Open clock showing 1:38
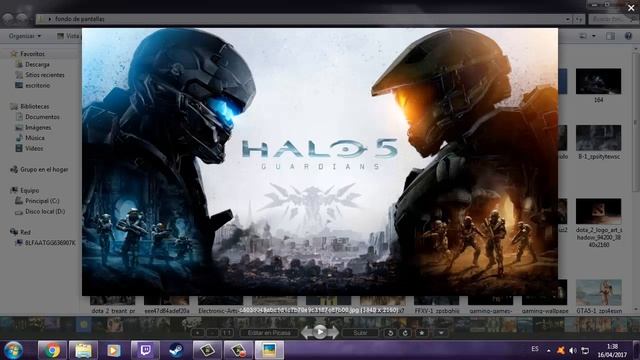Image resolution: width=640 pixels, height=360 pixels. click(x=612, y=351)
